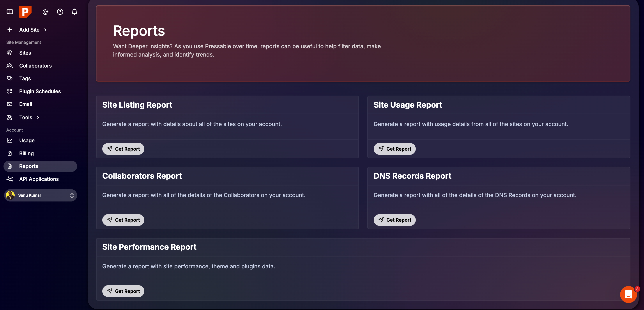The height and width of the screenshot is (310, 644).
Task: Open the Intercom chat bubble
Action: (x=628, y=294)
